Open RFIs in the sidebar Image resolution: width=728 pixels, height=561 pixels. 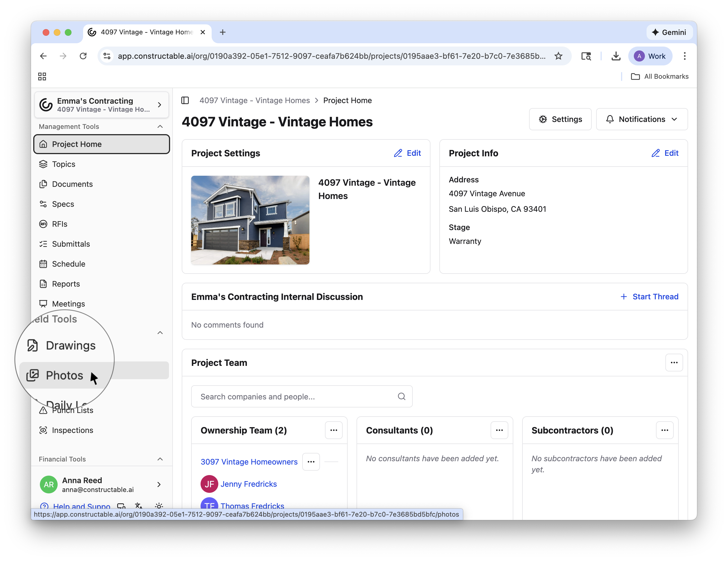tap(102, 224)
